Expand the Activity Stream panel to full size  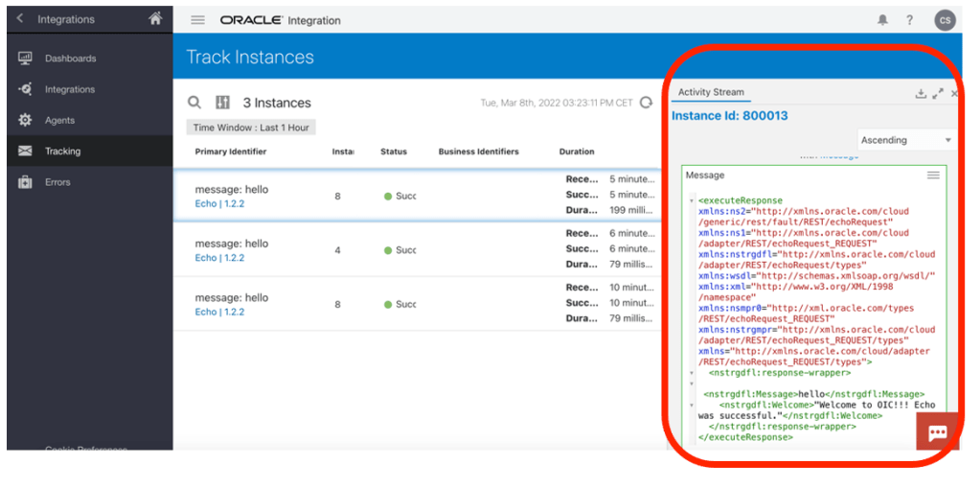pyautogui.click(x=938, y=93)
